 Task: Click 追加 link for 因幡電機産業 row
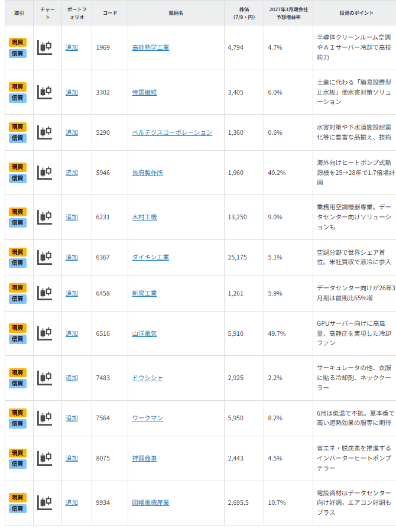[72, 502]
